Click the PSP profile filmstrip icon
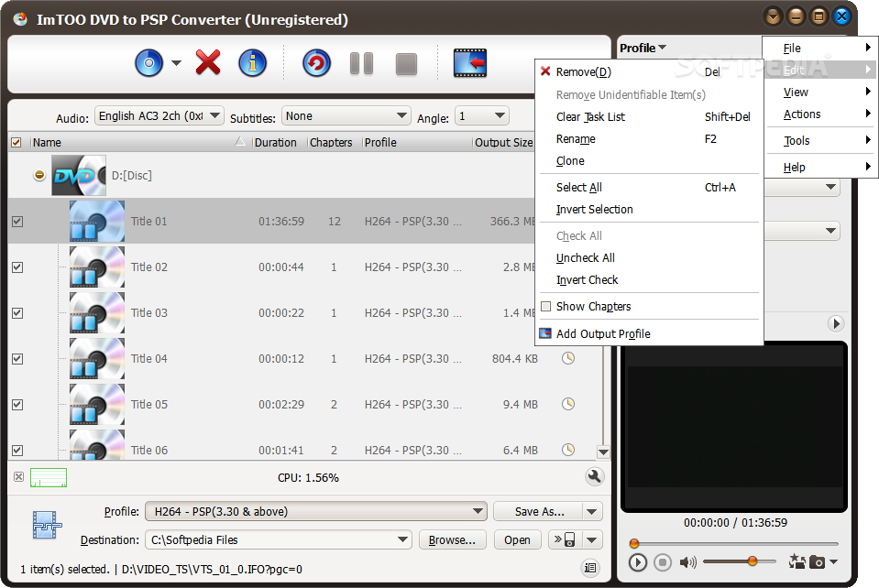The height and width of the screenshot is (588, 879). point(46,526)
